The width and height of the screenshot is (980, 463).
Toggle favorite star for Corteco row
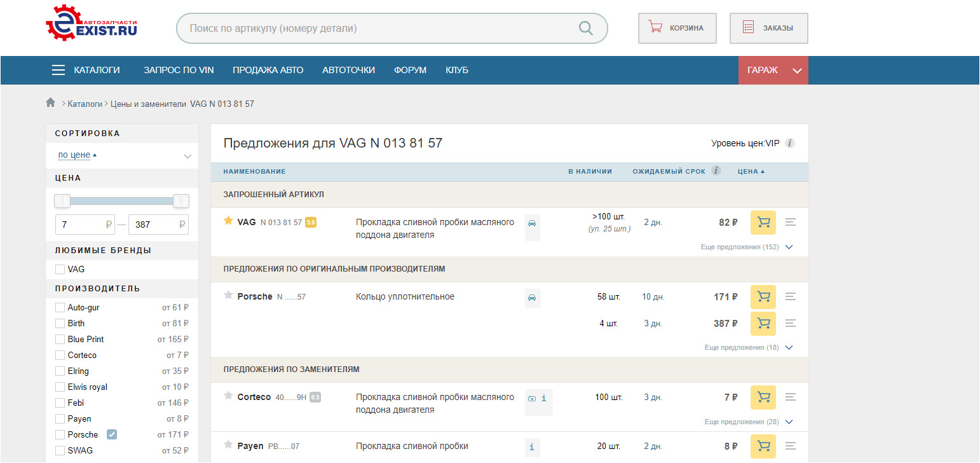pyautogui.click(x=228, y=396)
